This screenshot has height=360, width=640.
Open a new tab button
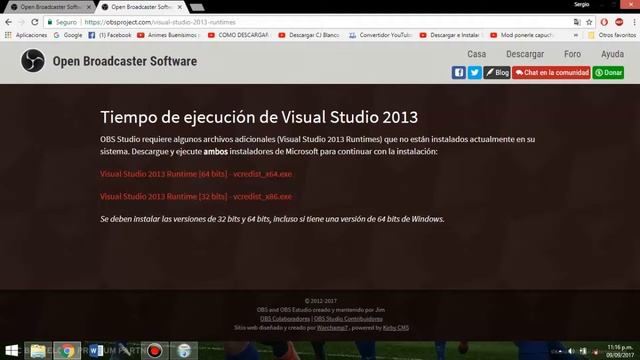197,7
